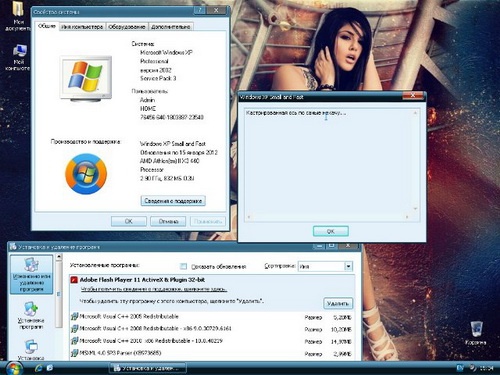Click the Visual C++ 2010 x86 Redistributable icon
Viewport: 500px width, 375px height.
point(74,341)
